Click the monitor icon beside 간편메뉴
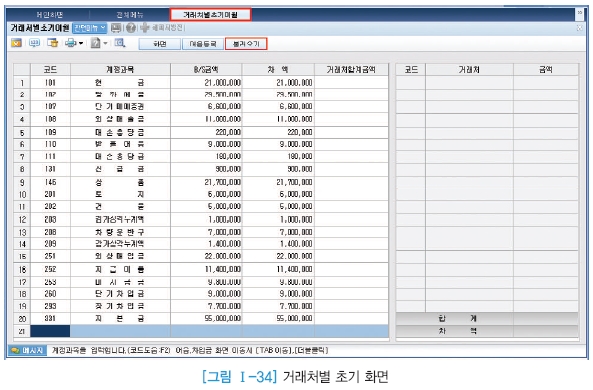 click(116, 28)
